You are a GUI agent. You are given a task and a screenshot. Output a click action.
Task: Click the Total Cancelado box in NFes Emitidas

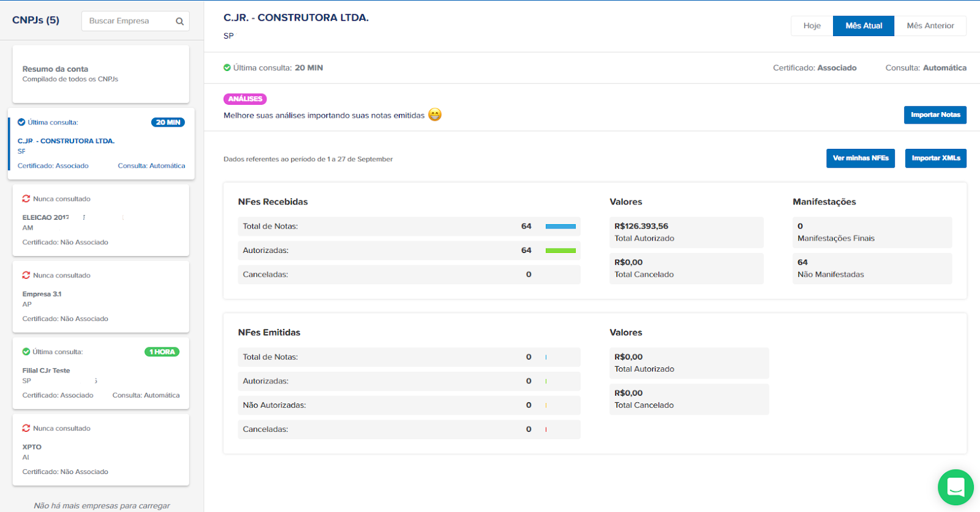tap(689, 399)
